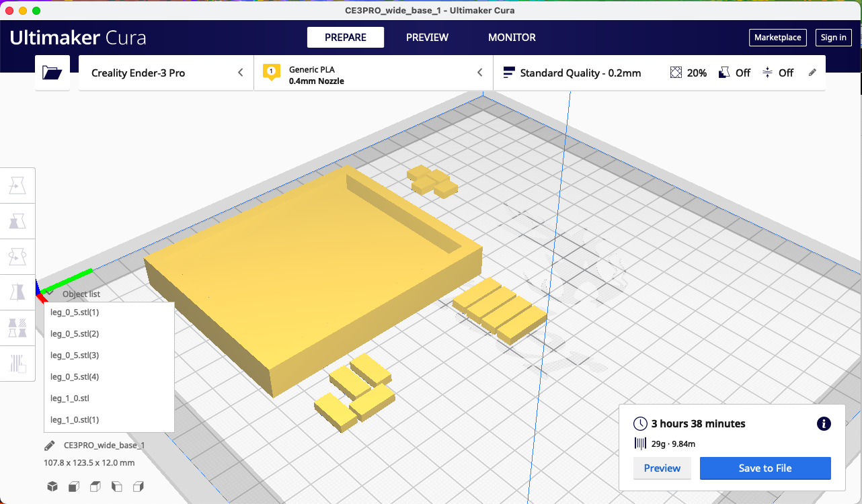
Task: Click the 107.8 x 123.5 x 12.0 mm dimensions text
Action: 89,462
